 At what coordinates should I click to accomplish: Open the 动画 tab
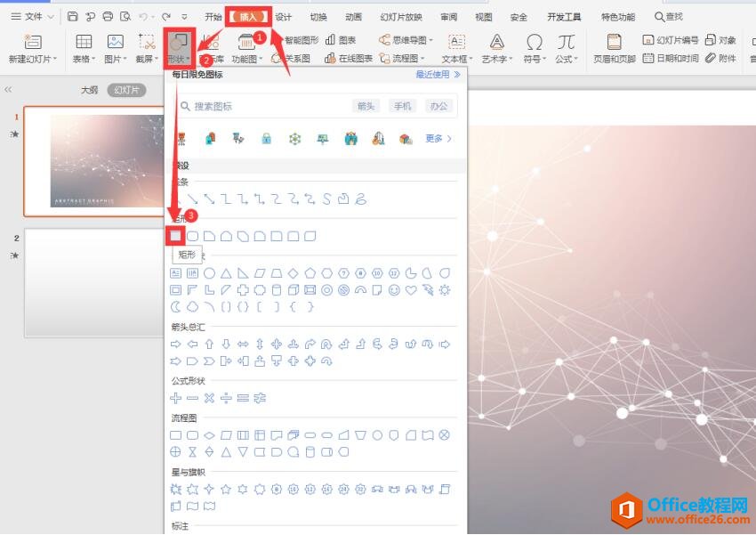(353, 17)
